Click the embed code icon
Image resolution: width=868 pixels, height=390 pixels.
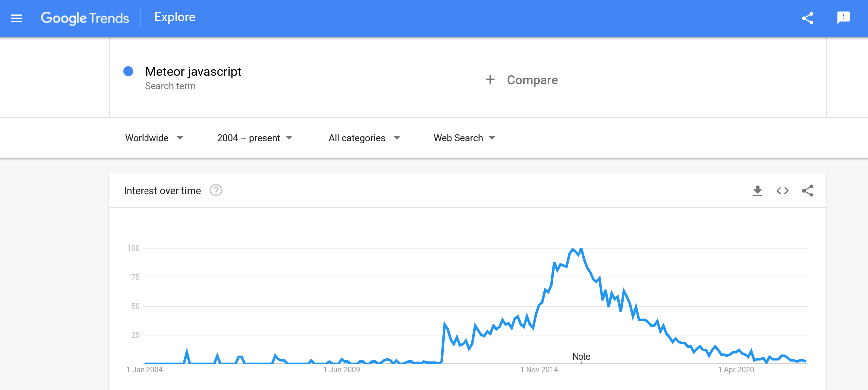point(782,191)
